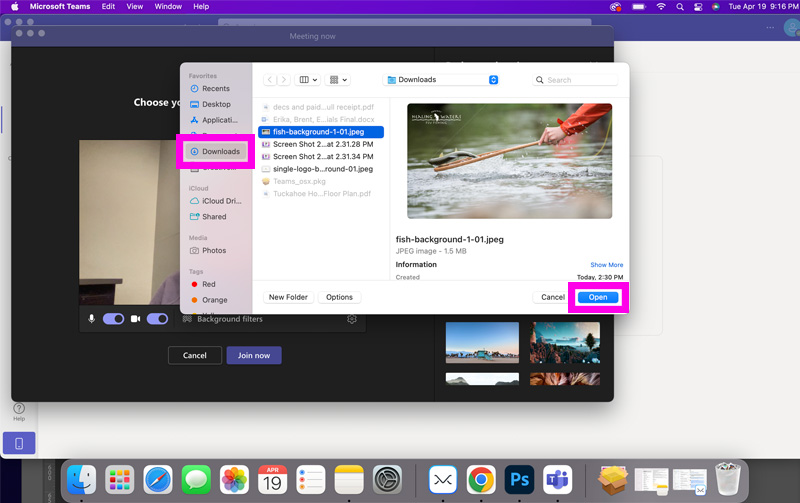
Task: Open Microsoft Teams Dock icon
Action: pos(558,480)
